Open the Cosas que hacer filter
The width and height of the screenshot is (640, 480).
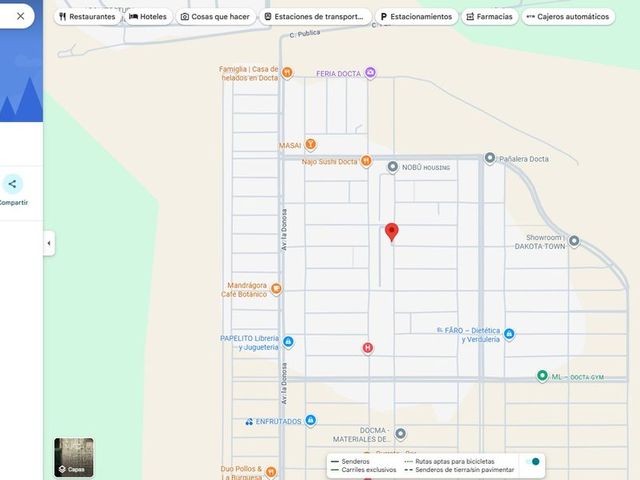click(x=215, y=17)
